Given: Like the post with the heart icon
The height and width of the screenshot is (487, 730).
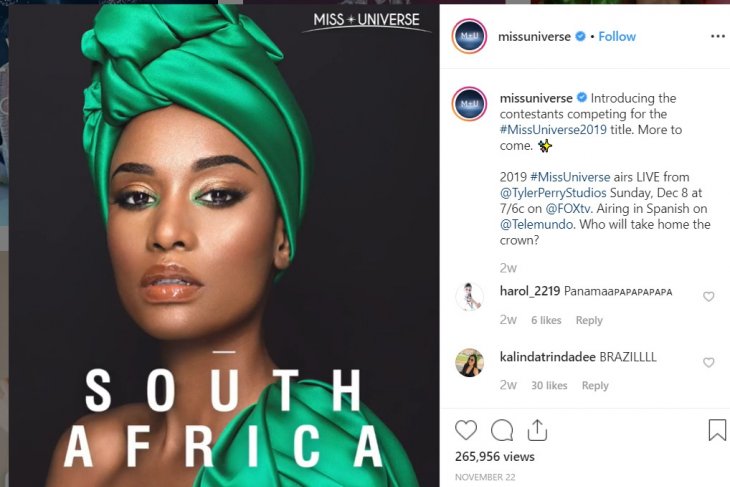Looking at the screenshot, I should 466,430.
